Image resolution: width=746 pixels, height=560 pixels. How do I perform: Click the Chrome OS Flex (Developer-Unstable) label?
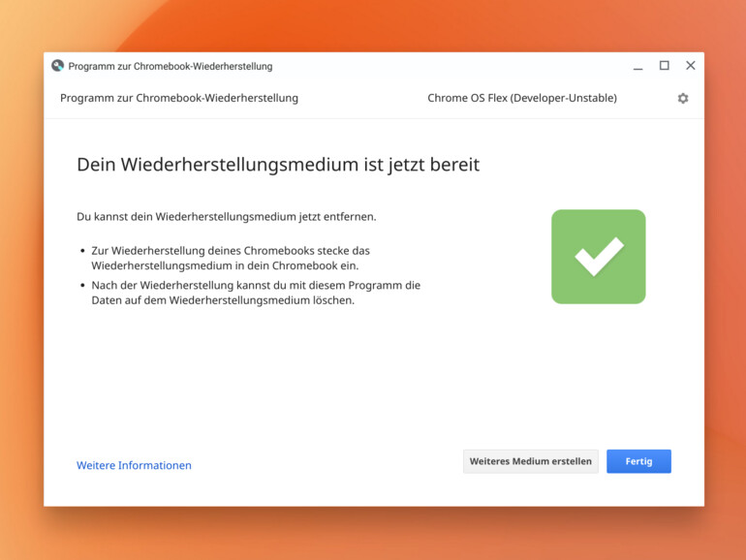[522, 98]
